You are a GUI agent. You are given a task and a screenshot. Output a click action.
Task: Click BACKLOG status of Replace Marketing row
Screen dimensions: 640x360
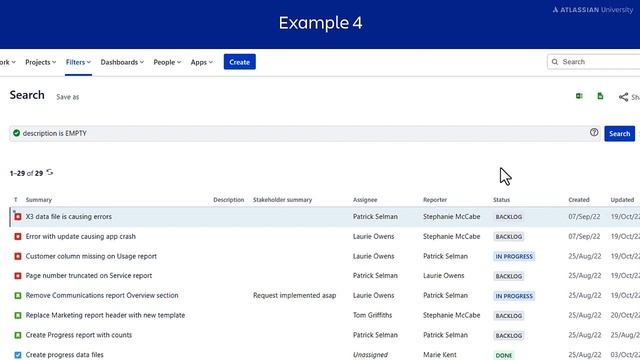pos(509,316)
